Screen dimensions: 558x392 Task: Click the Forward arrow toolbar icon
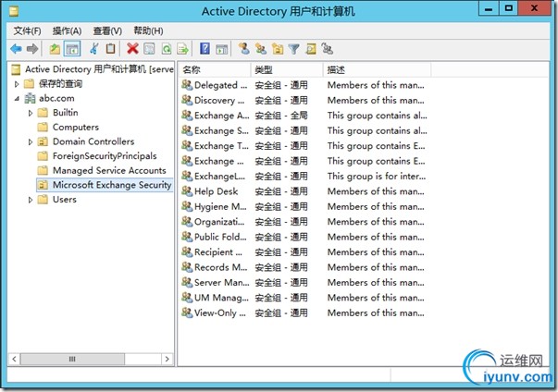click(x=32, y=49)
